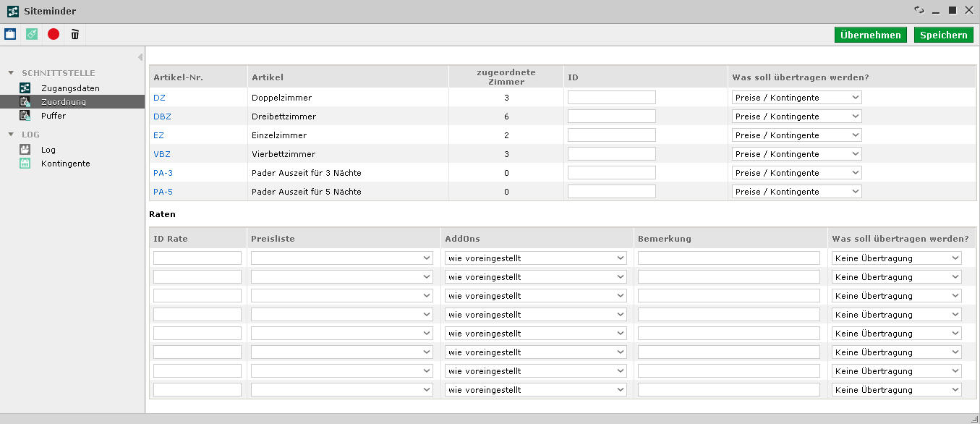Click the ID field for Dreibettzimmer
The width and height of the screenshot is (980, 424).
coord(612,116)
